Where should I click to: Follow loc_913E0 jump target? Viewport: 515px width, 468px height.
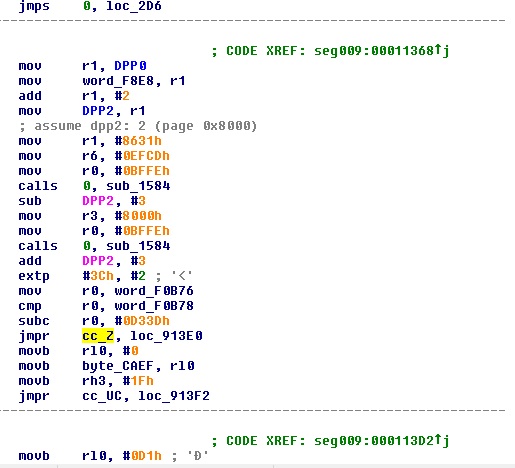point(166,336)
